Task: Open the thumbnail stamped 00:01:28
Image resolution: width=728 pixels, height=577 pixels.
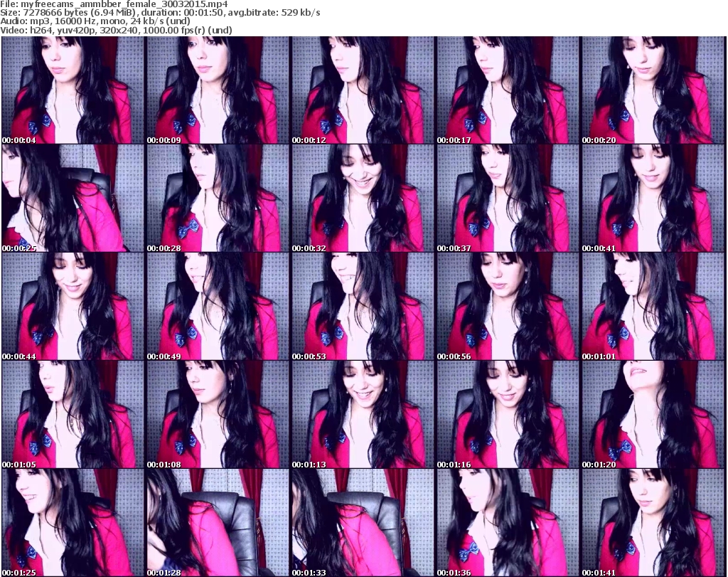Action: pyautogui.click(x=218, y=523)
